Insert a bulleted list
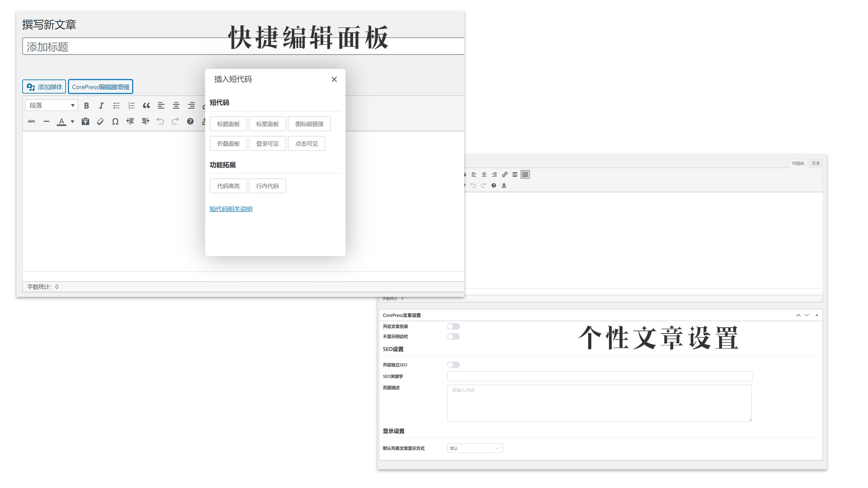The width and height of the screenshot is (868, 488). tap(116, 105)
